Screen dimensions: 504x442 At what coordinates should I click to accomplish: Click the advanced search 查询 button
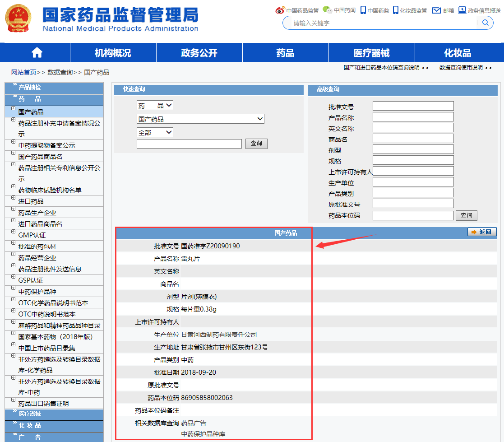467,215
